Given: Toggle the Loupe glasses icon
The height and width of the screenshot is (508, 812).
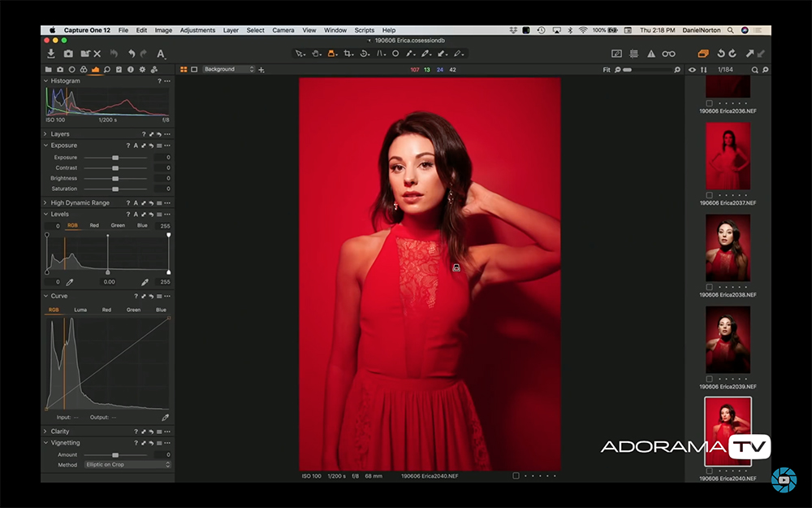Looking at the screenshot, I should click(668, 53).
